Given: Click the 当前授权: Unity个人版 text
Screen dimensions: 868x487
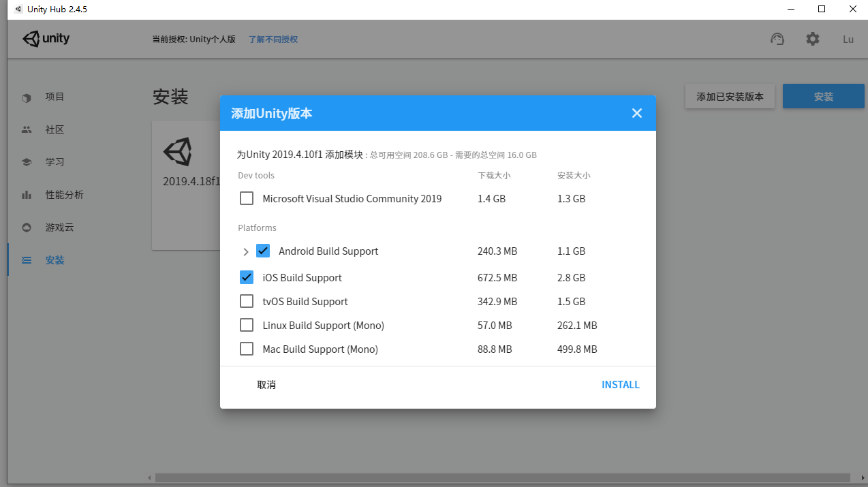Looking at the screenshot, I should click(193, 40).
